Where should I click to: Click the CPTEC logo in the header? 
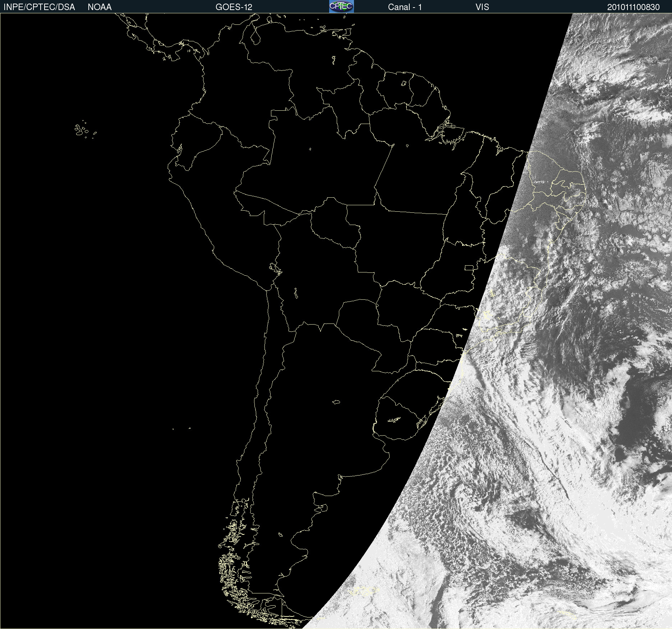pos(341,6)
